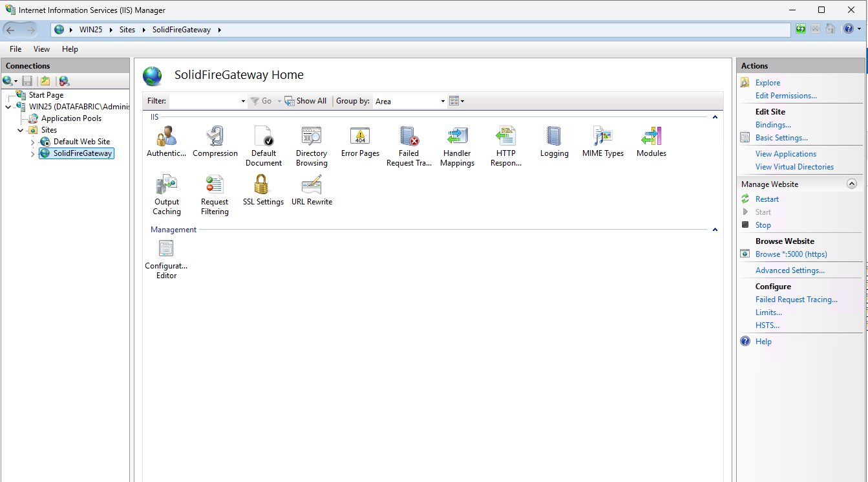
Task: Collapse the Sites tree node
Action: point(21,130)
